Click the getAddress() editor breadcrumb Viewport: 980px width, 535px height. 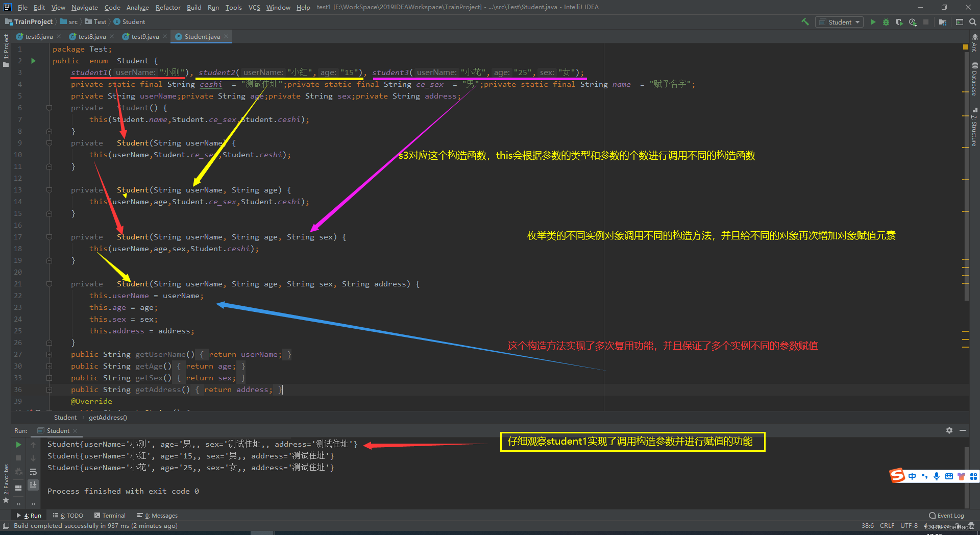click(x=108, y=418)
